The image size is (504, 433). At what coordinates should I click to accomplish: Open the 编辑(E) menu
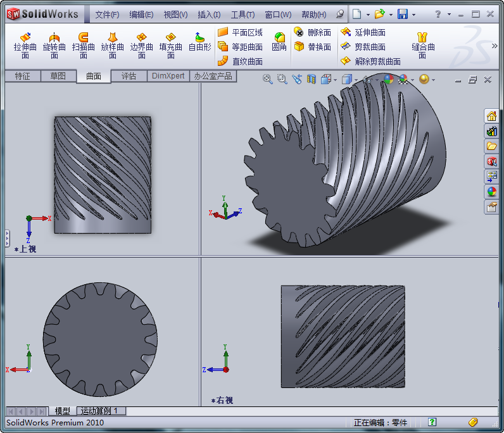(141, 15)
